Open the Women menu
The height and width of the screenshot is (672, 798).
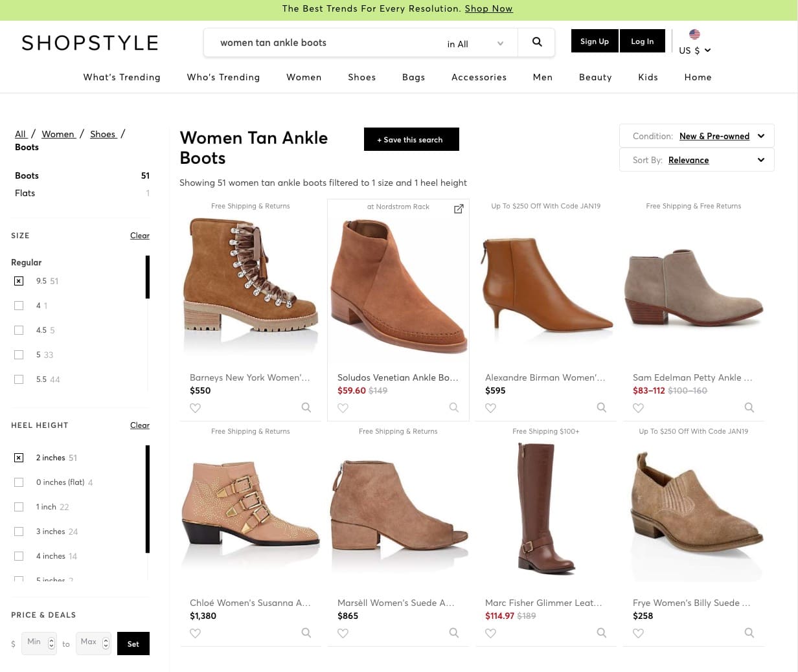coord(304,77)
